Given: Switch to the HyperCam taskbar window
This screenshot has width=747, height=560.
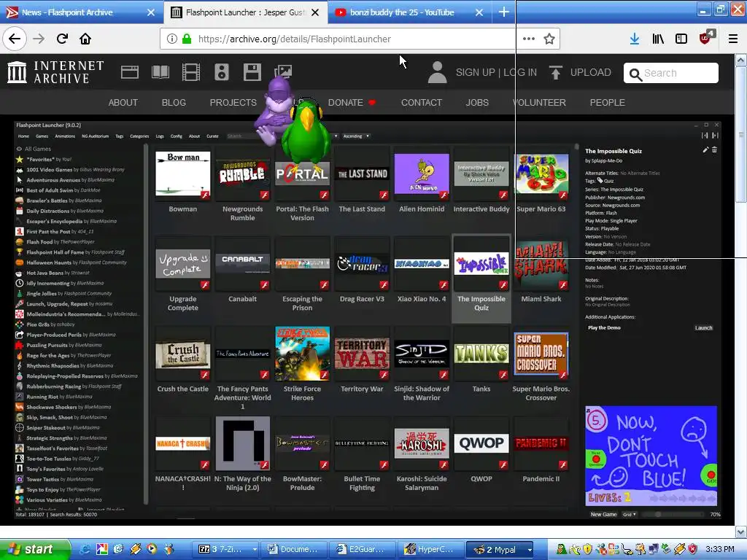Looking at the screenshot, I should click(429, 550).
